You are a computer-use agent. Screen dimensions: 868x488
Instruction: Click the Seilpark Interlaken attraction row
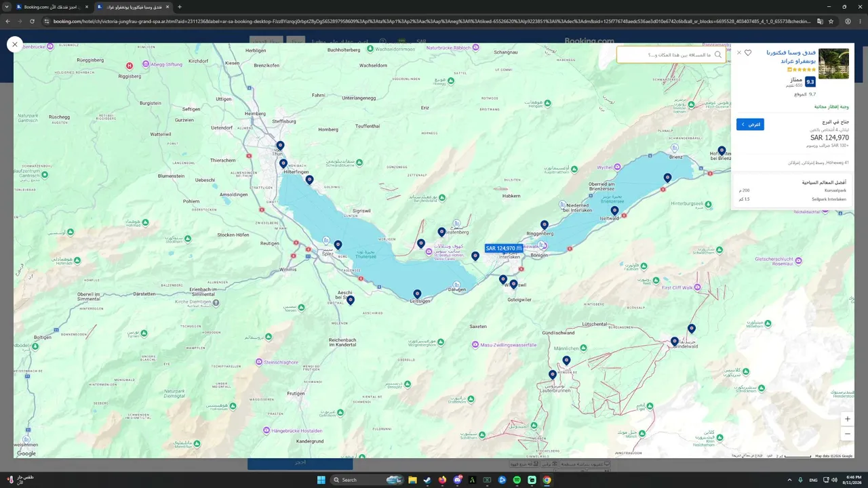793,199
